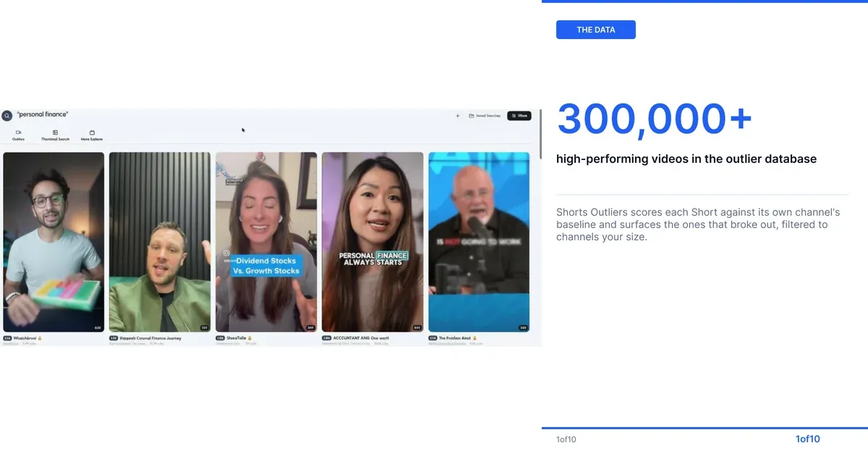Click the "personal finance" search field
Screen dimensions: 868x456
pyautogui.click(x=43, y=114)
